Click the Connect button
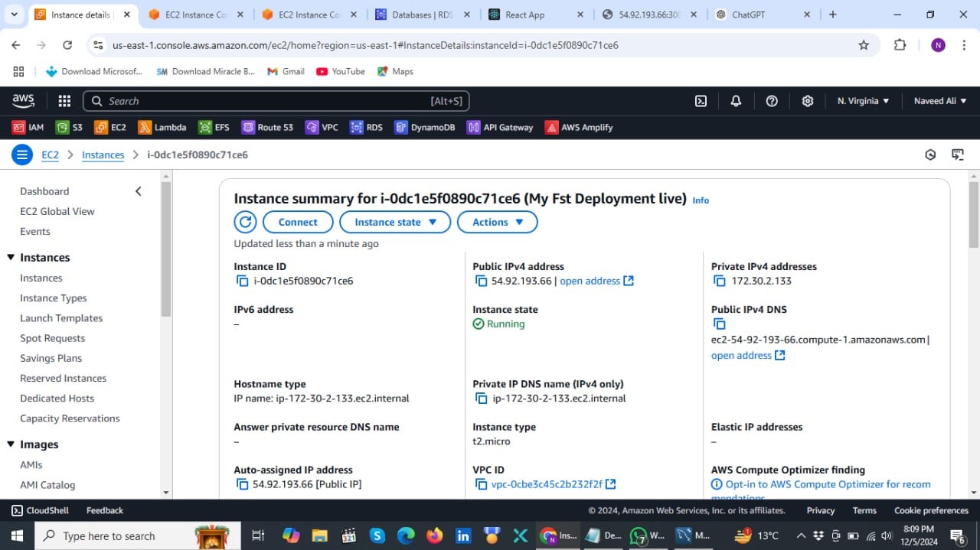980x550 pixels. (x=297, y=222)
